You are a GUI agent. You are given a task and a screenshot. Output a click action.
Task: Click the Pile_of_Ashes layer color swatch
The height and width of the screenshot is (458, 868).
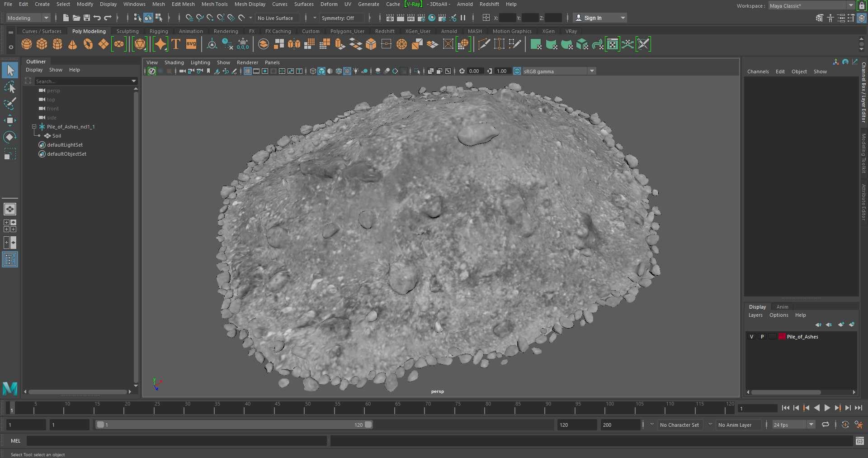point(782,337)
